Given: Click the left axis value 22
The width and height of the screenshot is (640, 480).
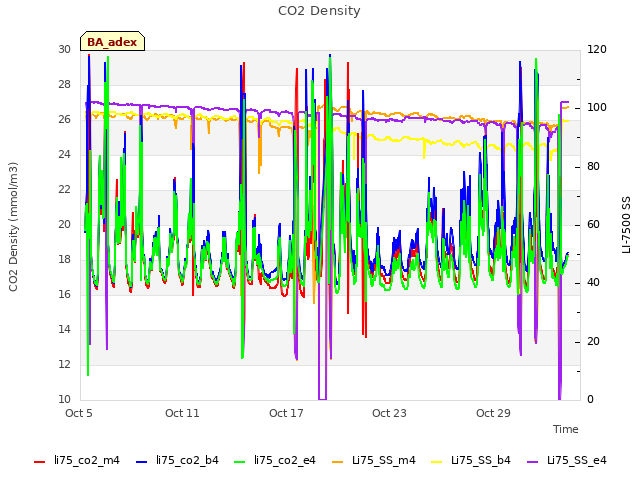Looking at the screenshot, I should [64, 190].
